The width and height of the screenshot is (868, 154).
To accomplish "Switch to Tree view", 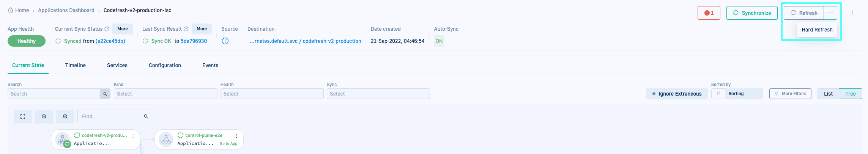I will tap(851, 94).
